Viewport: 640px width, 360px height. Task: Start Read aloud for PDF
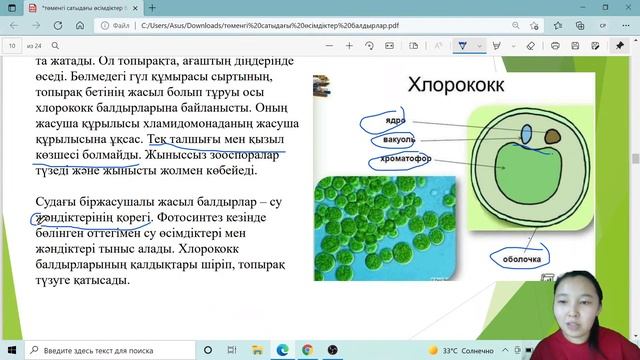click(439, 46)
